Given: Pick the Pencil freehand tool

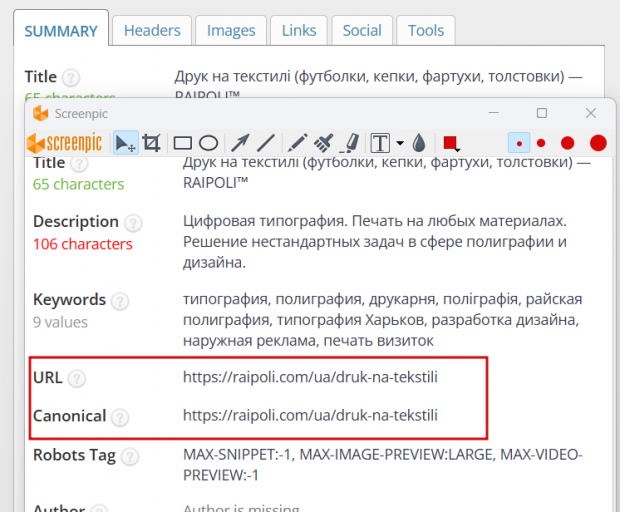Looking at the screenshot, I should (297, 143).
